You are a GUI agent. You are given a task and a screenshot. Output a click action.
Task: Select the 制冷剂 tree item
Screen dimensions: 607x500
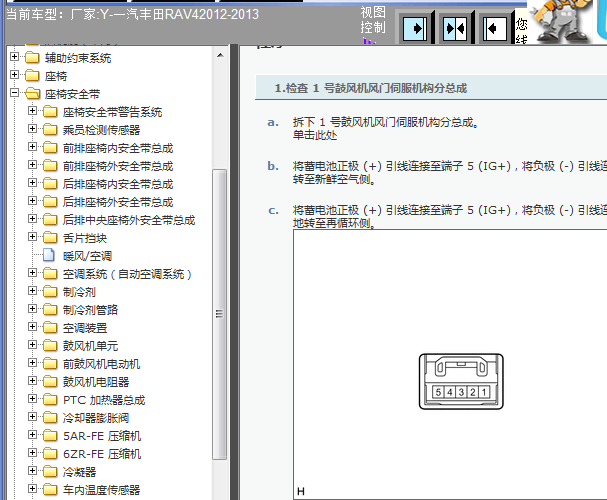click(79, 292)
